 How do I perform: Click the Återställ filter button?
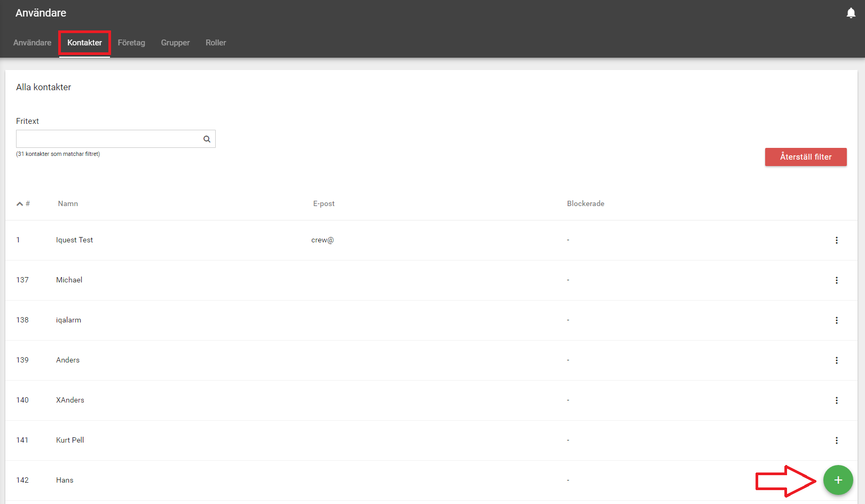806,157
